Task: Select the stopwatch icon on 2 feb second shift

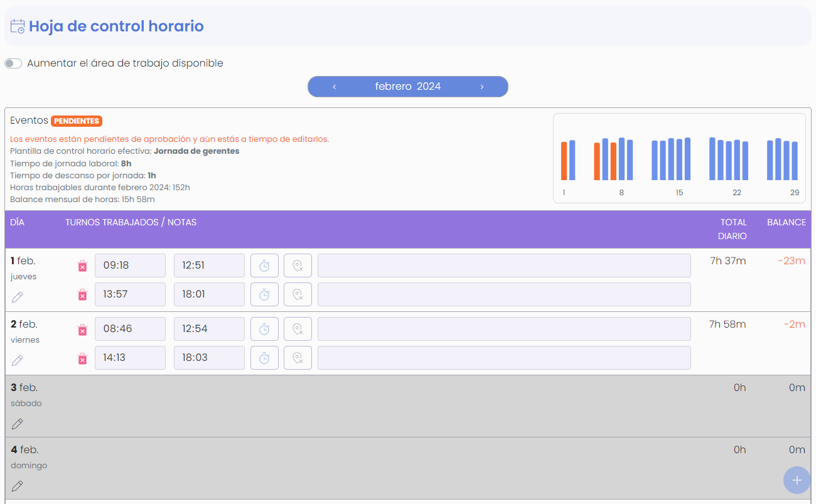Action: (264, 357)
